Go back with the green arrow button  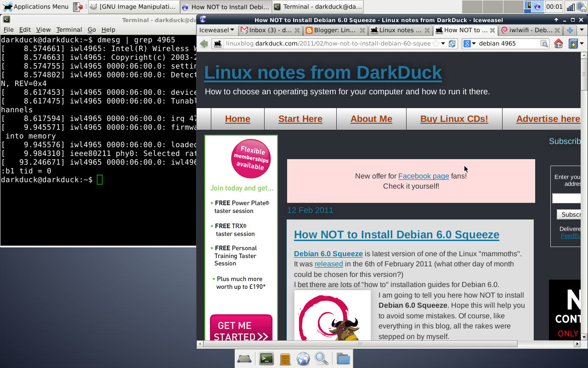[x=204, y=44]
